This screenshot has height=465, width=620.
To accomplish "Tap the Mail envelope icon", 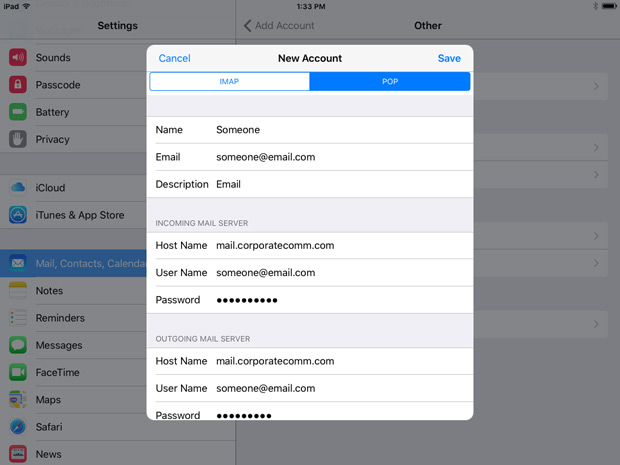I will pyautogui.click(x=18, y=263).
